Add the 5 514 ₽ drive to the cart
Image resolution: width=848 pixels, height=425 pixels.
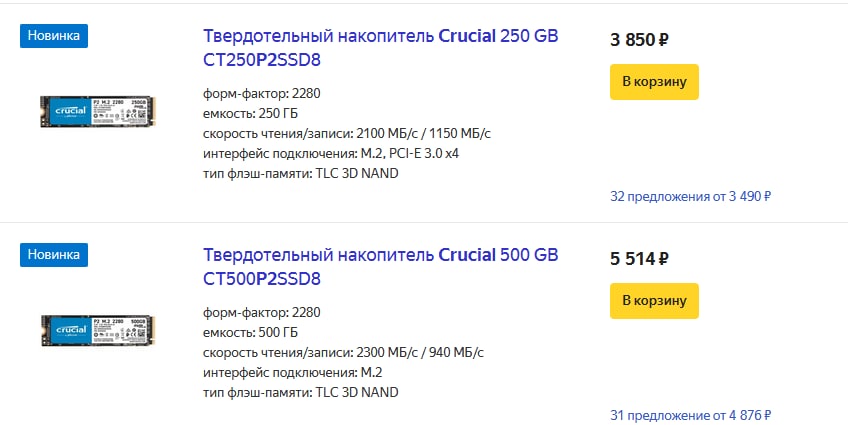click(x=654, y=301)
